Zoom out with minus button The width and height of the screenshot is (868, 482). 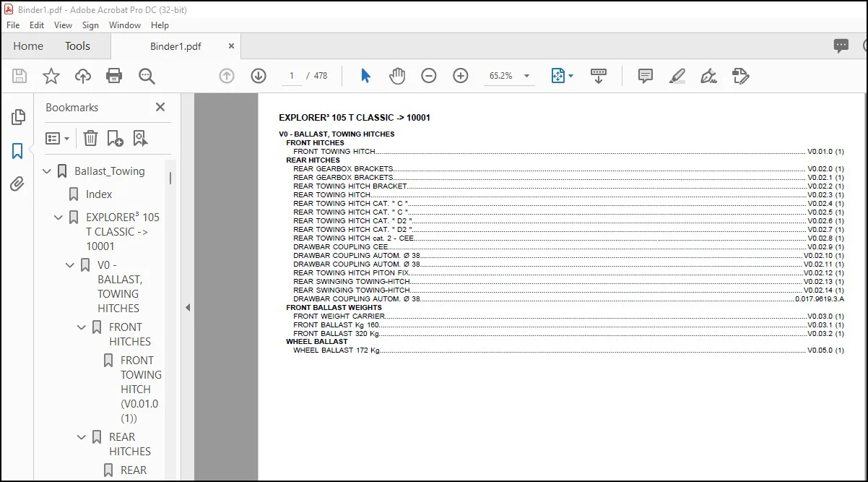429,76
